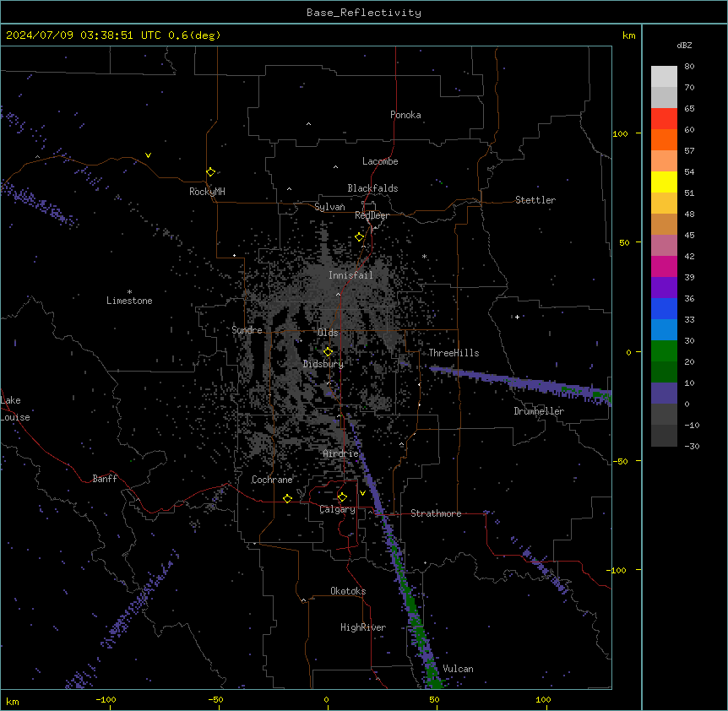Click the Lacombe city label
Image resolution: width=728 pixels, height=711 pixels.
pyautogui.click(x=380, y=161)
